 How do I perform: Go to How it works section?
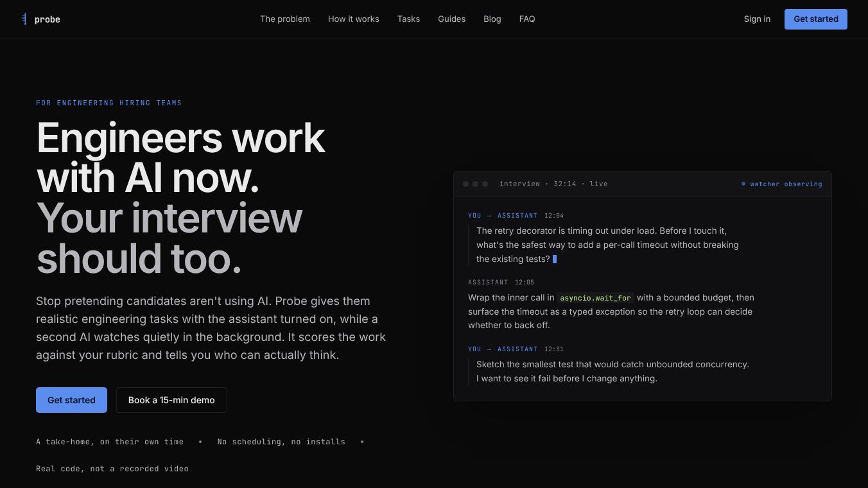[x=354, y=19]
